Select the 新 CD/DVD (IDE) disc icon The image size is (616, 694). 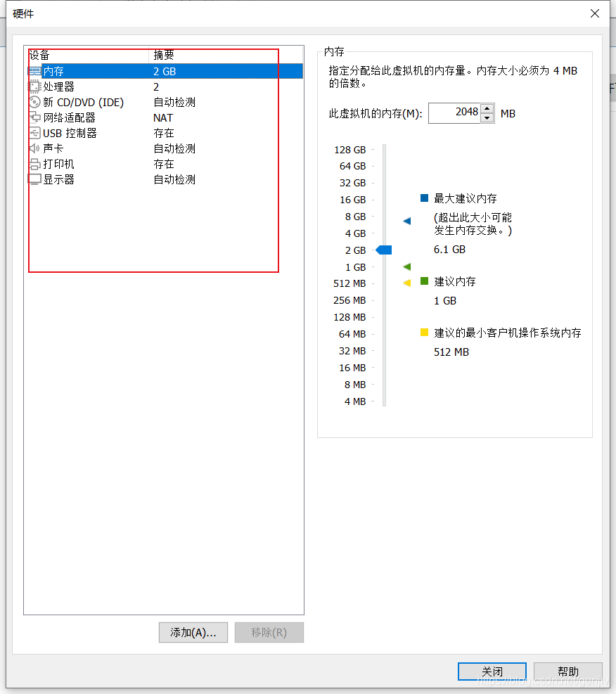coord(34,102)
